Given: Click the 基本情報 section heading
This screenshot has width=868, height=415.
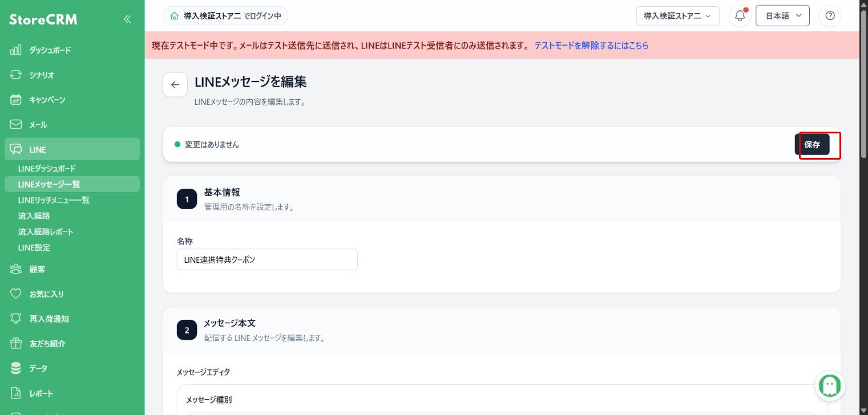Looking at the screenshot, I should click(222, 193).
